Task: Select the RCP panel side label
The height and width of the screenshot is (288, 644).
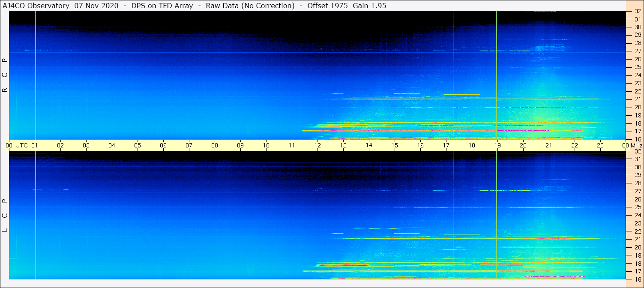Action: coord(5,75)
